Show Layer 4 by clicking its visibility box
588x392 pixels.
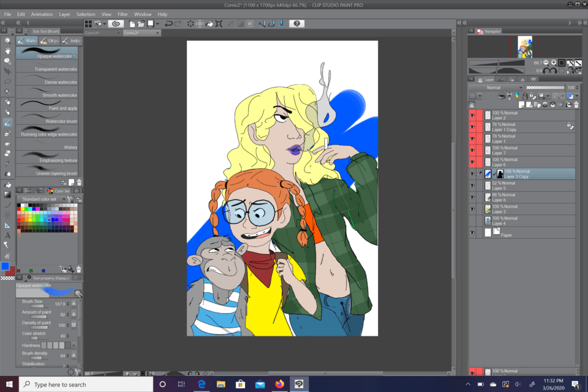472,221
